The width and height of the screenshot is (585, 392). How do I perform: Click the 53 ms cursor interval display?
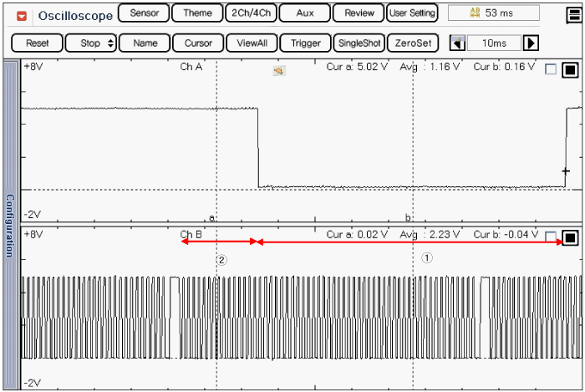point(494,13)
